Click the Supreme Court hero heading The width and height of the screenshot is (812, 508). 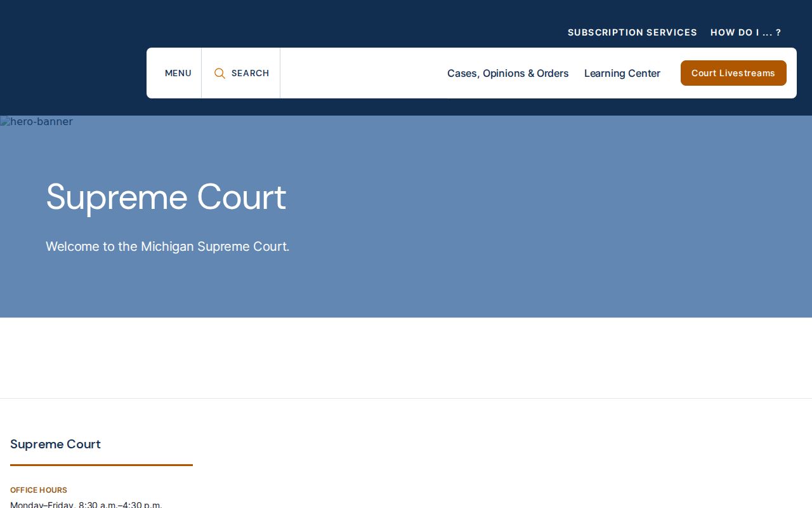166,197
